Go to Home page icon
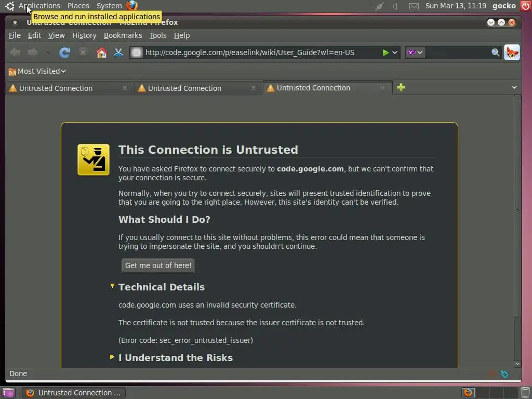Image resolution: width=532 pixels, height=399 pixels. point(101,52)
